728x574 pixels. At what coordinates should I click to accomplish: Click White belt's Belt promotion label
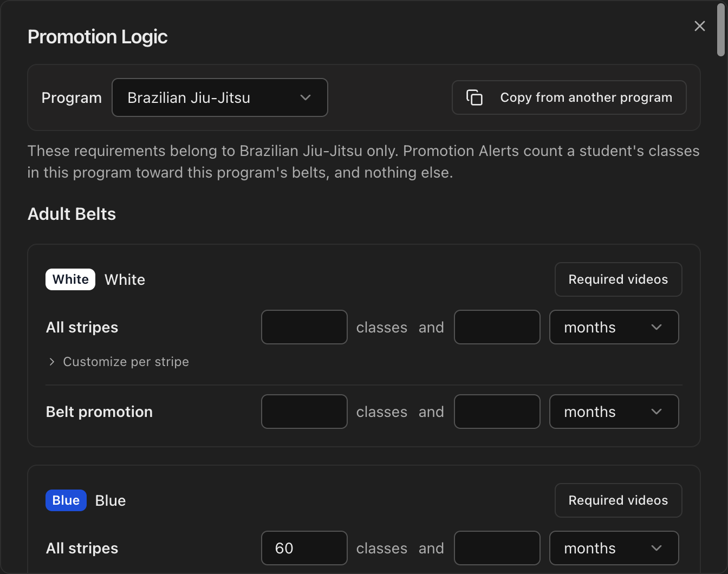coord(100,412)
